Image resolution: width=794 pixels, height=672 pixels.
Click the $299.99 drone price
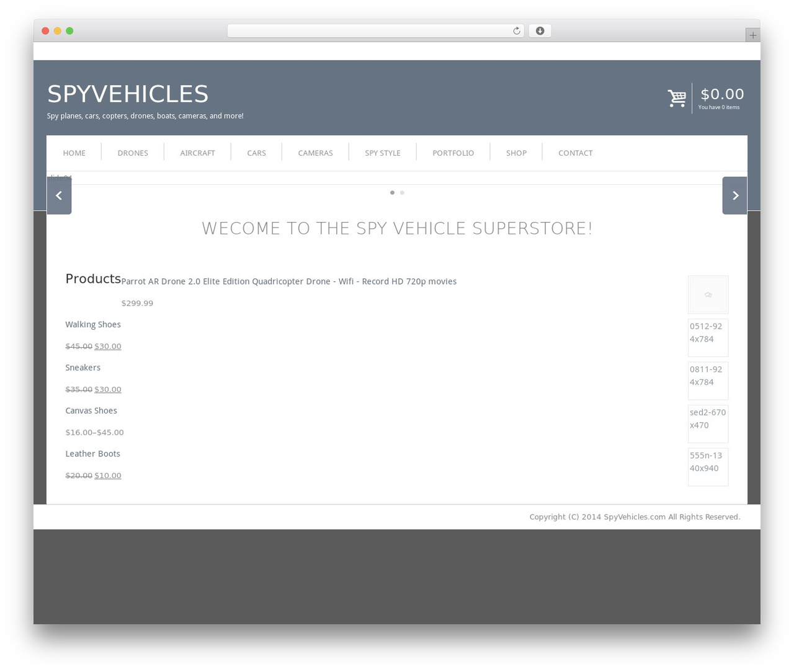tap(137, 303)
